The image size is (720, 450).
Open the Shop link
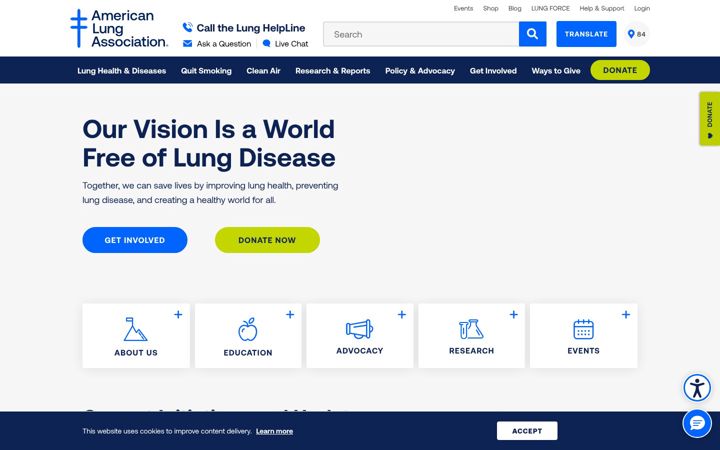pyautogui.click(x=490, y=8)
